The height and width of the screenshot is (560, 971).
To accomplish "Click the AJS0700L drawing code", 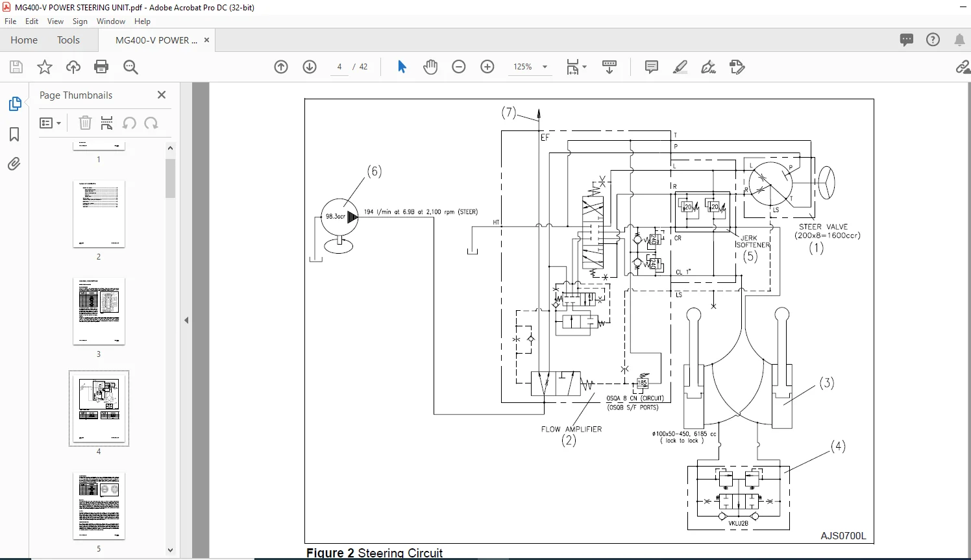I will click(843, 536).
